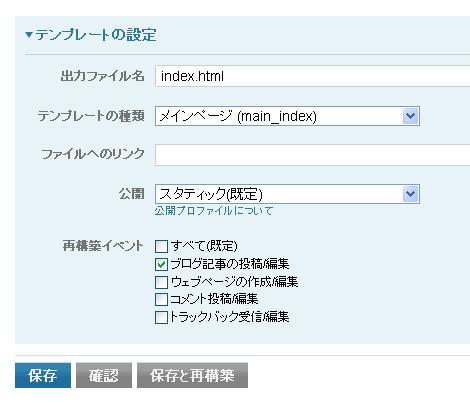470x403 pixels.
Task: Click the blue 保存 button
Action: point(43,375)
